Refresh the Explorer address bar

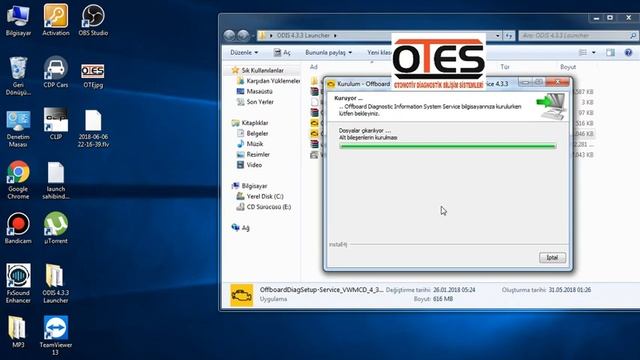(x=509, y=36)
